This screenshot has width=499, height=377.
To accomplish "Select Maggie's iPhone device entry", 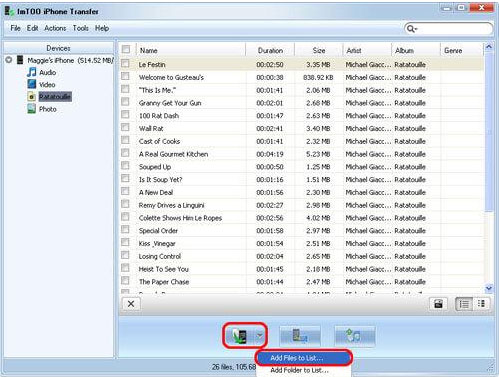I will 70,60.
